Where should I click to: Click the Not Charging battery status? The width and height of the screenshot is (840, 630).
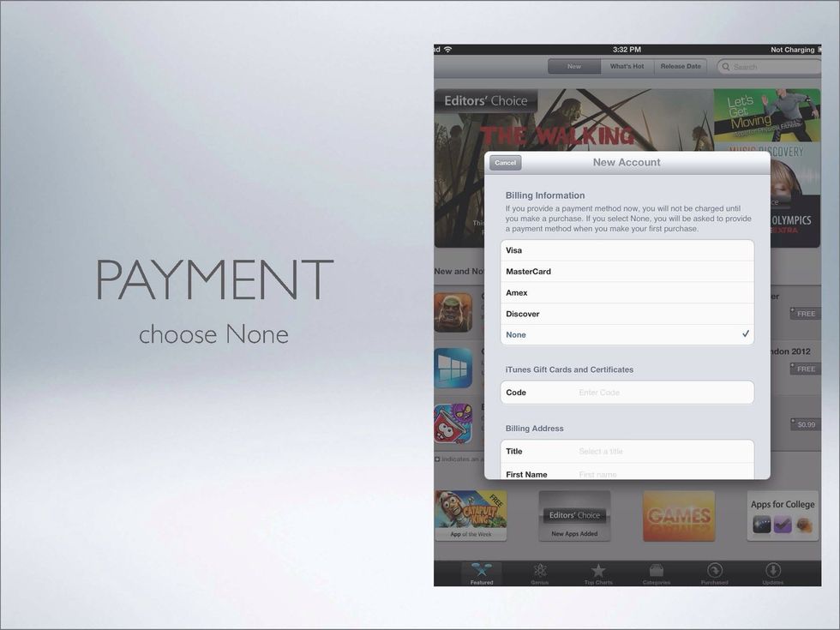pyautogui.click(x=792, y=50)
